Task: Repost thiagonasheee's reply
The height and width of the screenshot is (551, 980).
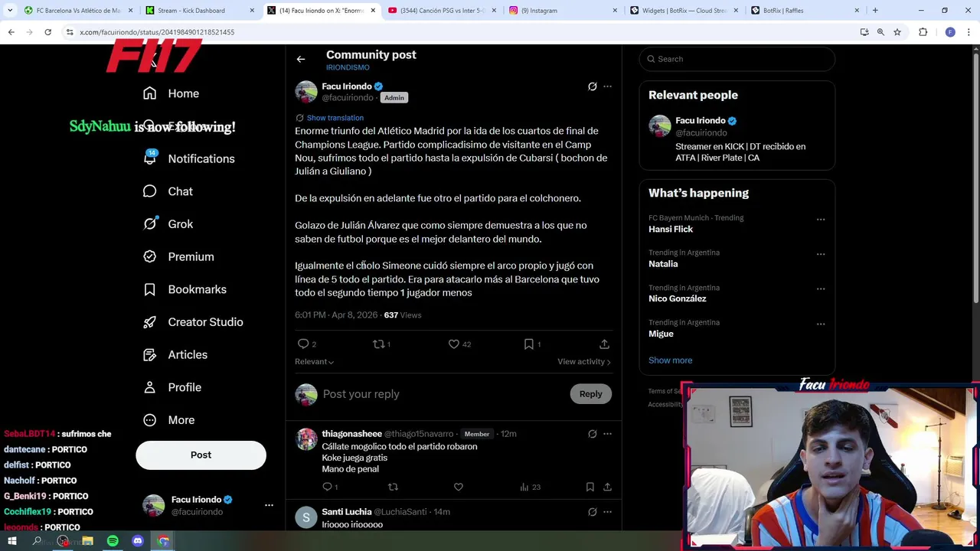Action: click(x=393, y=487)
